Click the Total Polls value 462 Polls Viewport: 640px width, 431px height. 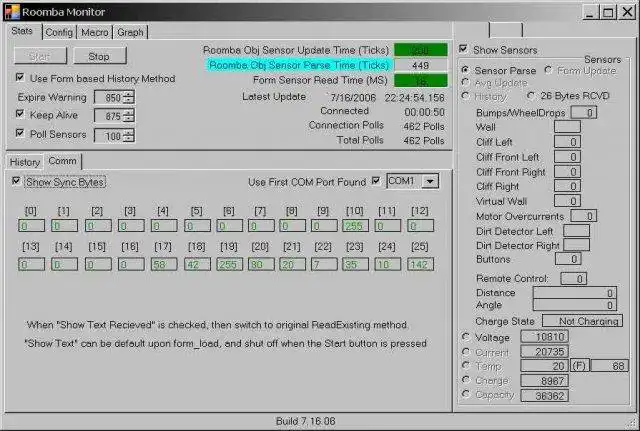point(424,140)
